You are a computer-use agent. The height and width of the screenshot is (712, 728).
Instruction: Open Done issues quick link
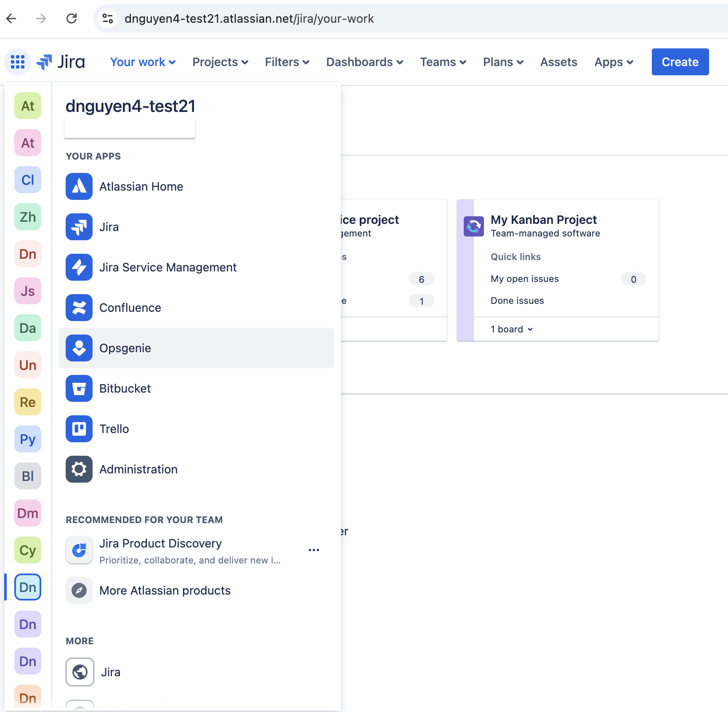coord(517,300)
